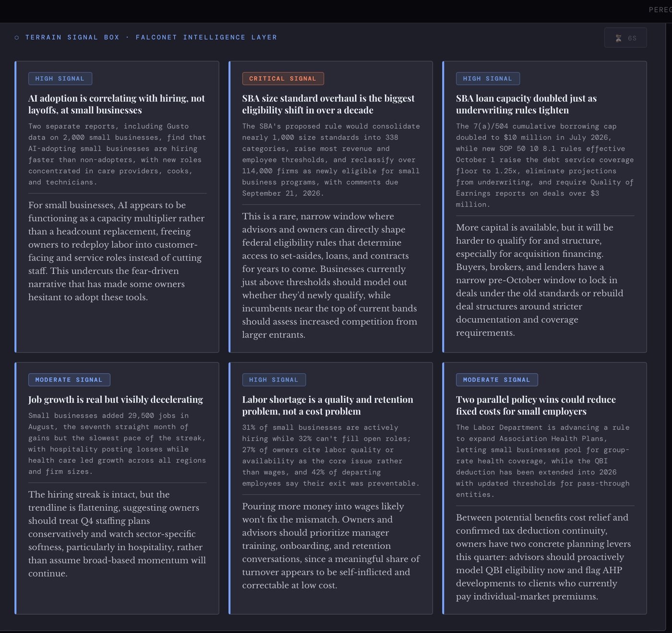Select the Terrain Signal Box header text
Screen dimensions: 672x633
(151, 37)
